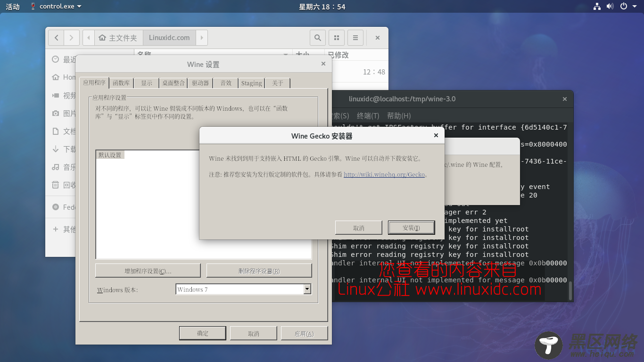Open terminal 帮助(H) menu
The width and height of the screenshot is (644, 362).
pos(399,115)
